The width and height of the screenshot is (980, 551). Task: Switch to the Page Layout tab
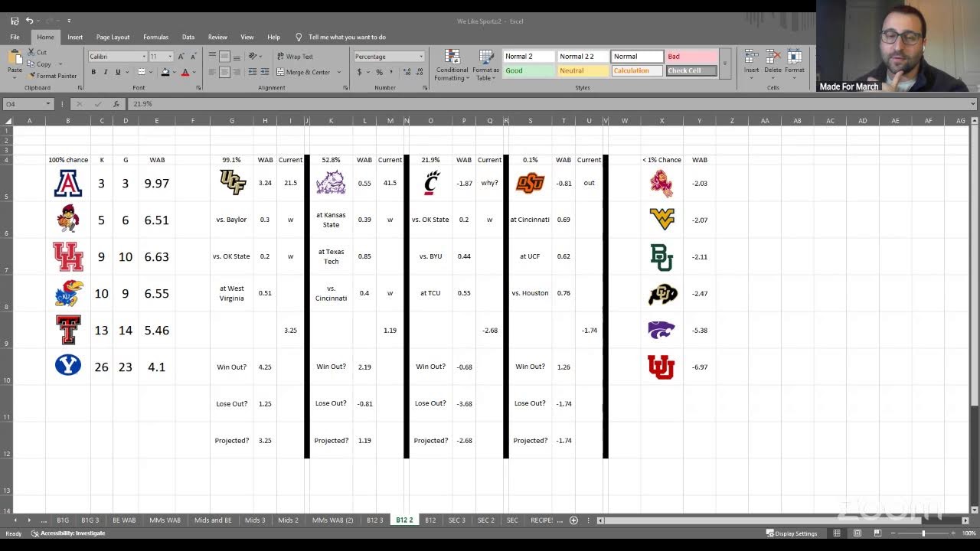tap(113, 37)
